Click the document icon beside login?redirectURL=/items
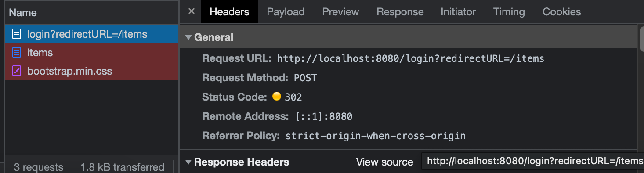The image size is (644, 173). [16, 34]
